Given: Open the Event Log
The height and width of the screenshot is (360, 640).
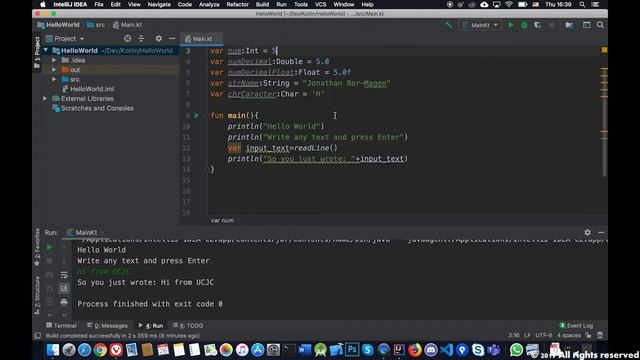Looking at the screenshot, I should pos(576,325).
